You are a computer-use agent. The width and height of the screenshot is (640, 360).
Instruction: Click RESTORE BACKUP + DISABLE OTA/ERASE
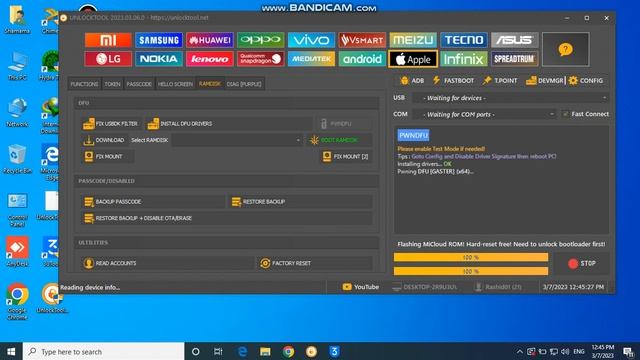(227, 218)
